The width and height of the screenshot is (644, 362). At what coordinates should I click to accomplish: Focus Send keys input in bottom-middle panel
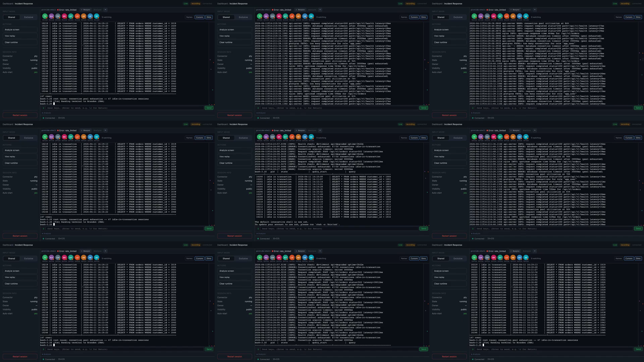(339, 349)
